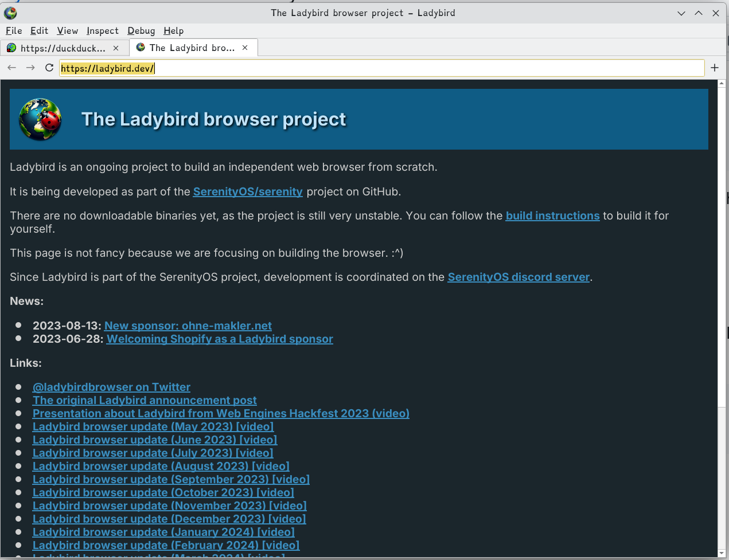Open New sponsor: ohne-makler.net news link

tap(188, 326)
